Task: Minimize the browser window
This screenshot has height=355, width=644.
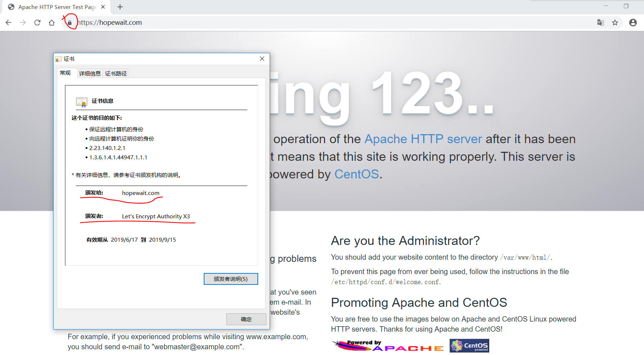Action: (606, 6)
